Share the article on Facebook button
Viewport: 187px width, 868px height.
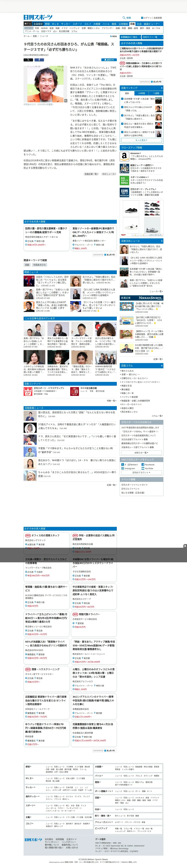39,60
